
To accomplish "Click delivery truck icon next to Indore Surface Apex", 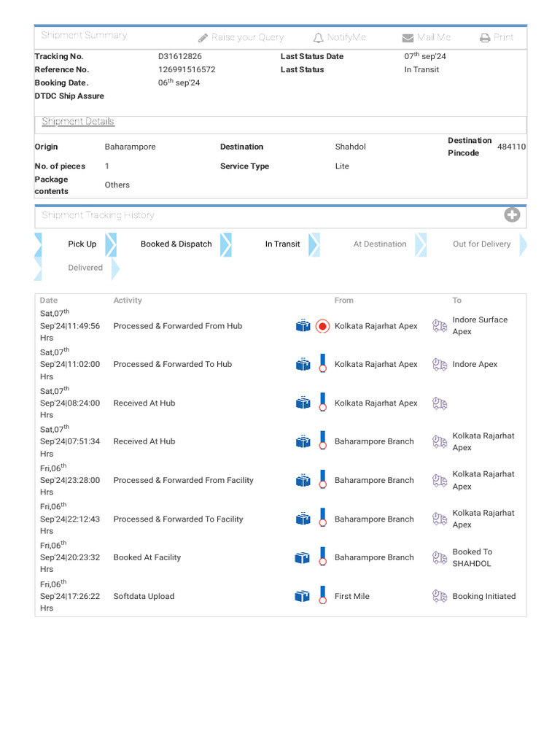I will point(440,326).
